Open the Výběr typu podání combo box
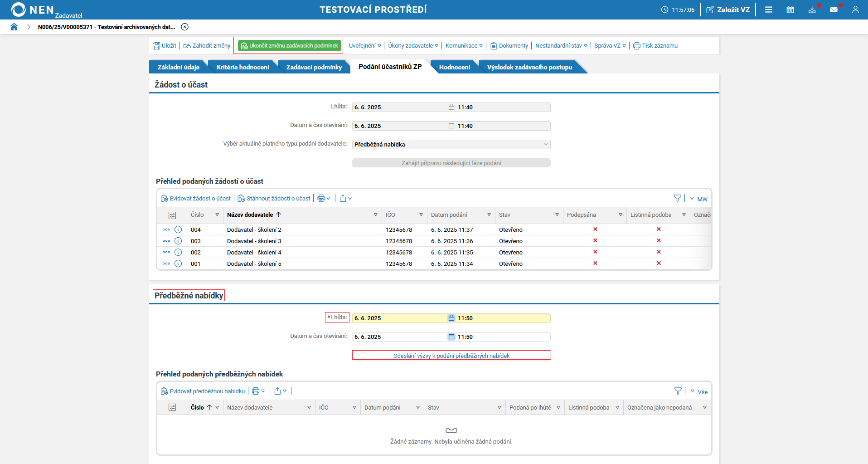The image size is (868, 464). tap(451, 144)
